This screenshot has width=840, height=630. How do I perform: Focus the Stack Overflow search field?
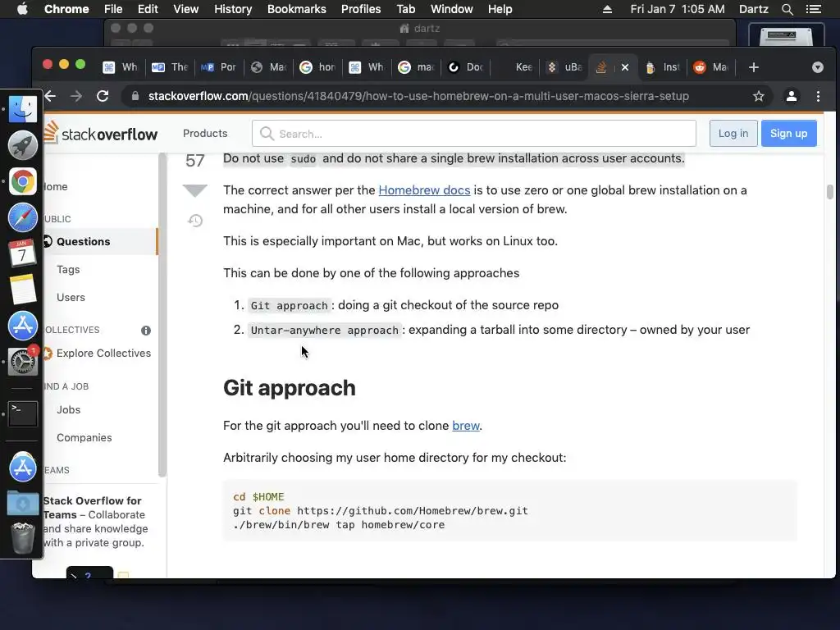click(474, 134)
